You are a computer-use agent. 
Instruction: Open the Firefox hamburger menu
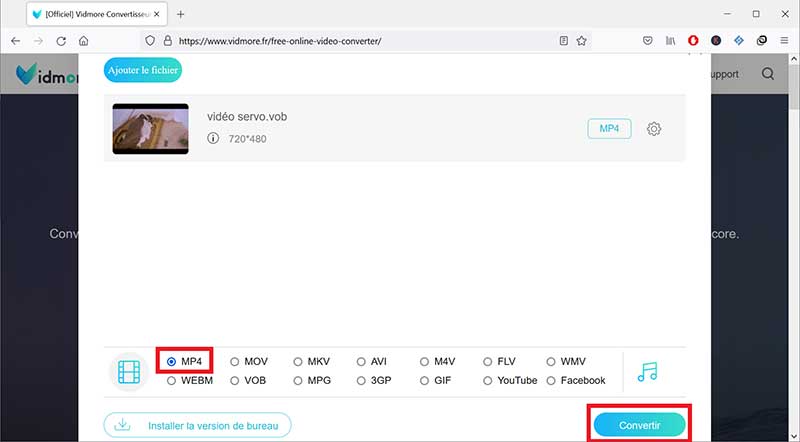[x=783, y=41]
